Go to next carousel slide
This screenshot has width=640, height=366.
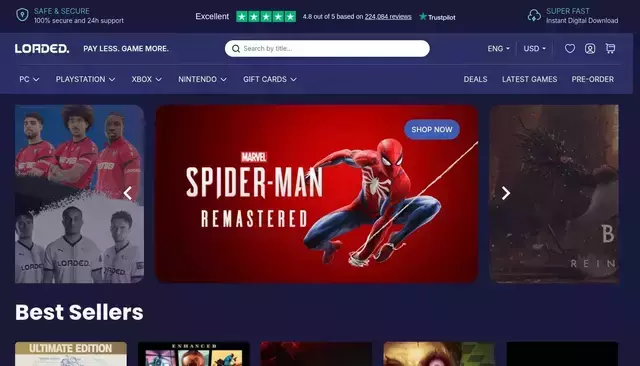506,193
